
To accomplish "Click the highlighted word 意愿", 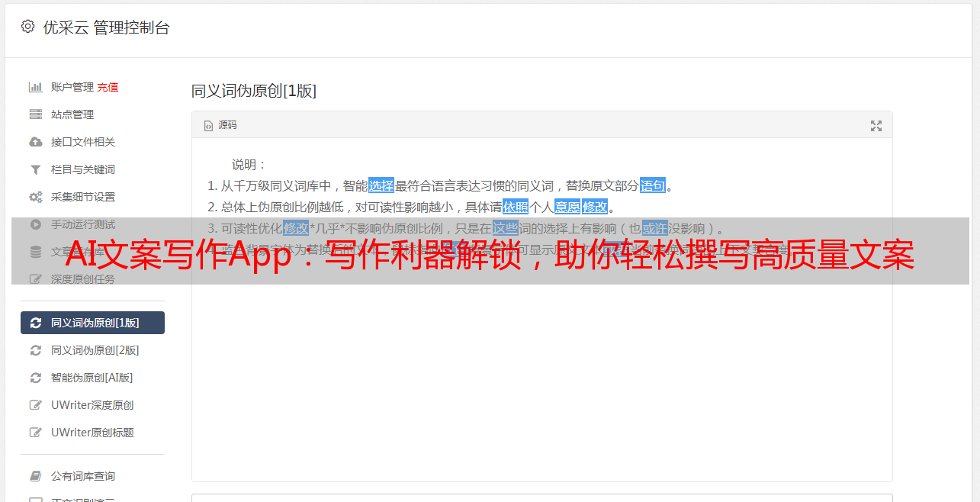I will click(x=567, y=207).
